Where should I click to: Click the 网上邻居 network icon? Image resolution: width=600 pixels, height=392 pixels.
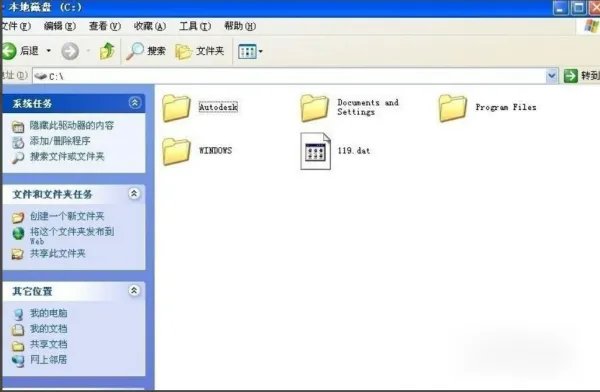(18, 361)
